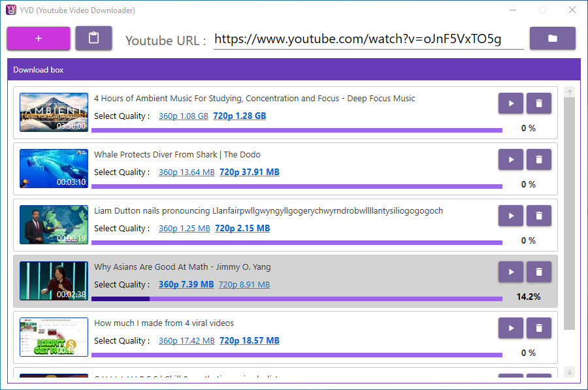588x390 pixels.
Task: Click the purple plus add button
Action: [x=39, y=39]
